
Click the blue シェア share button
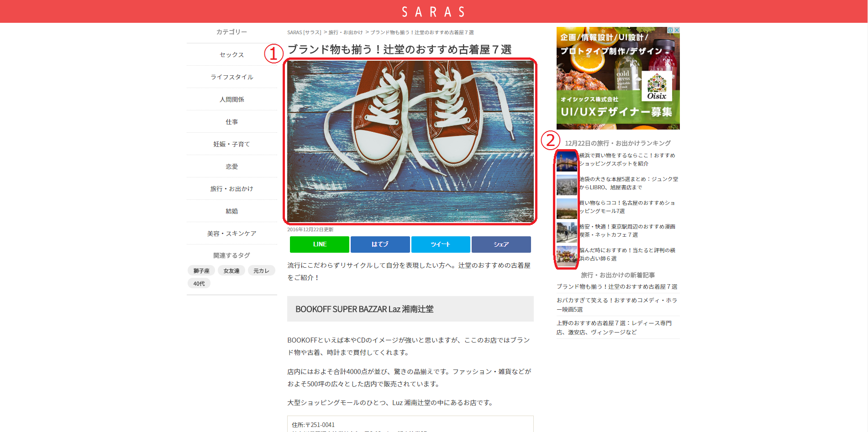tap(501, 245)
